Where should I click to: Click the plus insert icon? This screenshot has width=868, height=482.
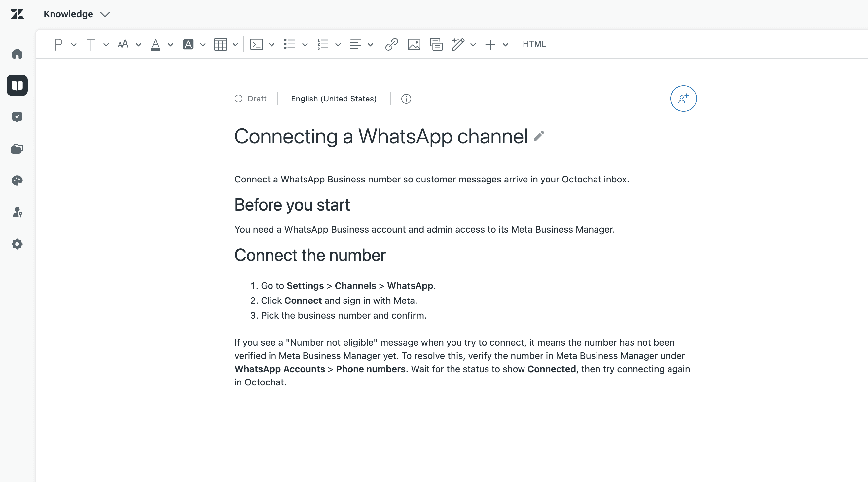pos(490,44)
